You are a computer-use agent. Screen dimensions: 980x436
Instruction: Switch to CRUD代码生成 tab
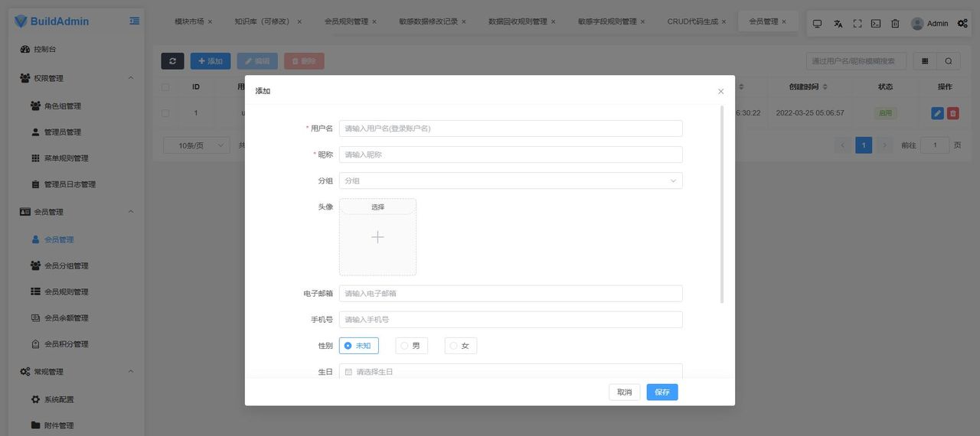coord(693,21)
